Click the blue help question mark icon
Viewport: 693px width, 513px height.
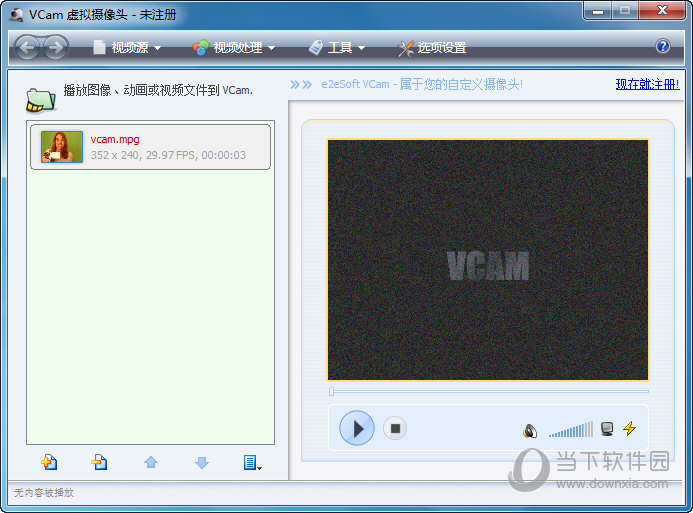(x=663, y=46)
